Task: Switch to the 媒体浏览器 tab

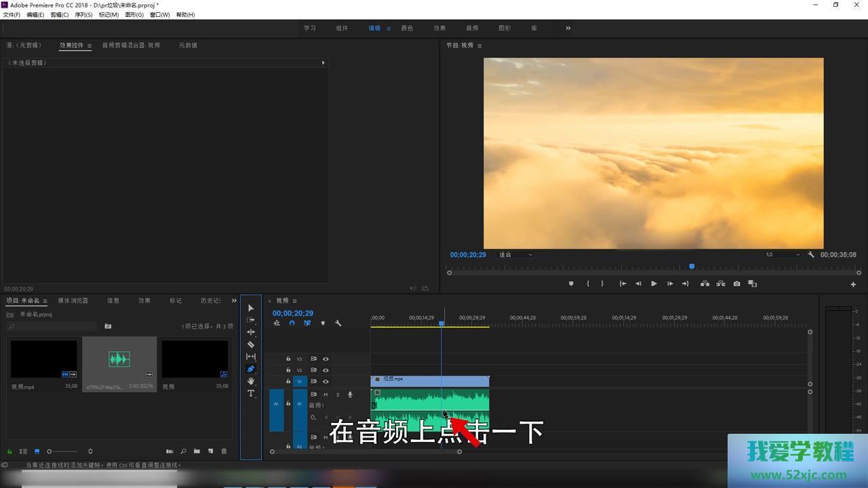Action: 73,300
